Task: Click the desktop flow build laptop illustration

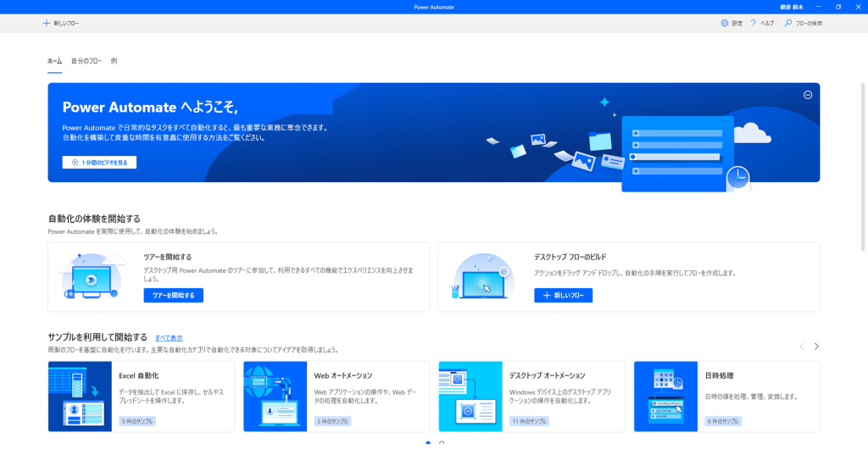Action: tap(483, 276)
